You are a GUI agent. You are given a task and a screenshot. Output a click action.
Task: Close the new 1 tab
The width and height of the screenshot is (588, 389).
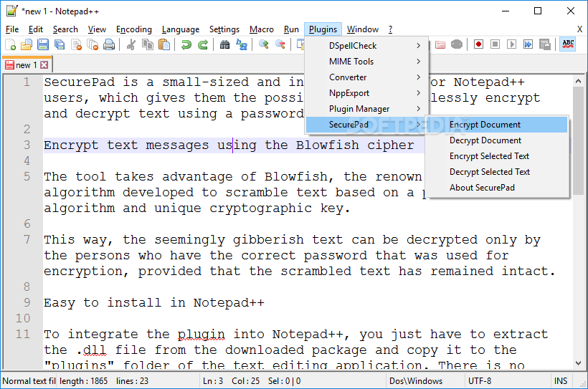(x=44, y=64)
